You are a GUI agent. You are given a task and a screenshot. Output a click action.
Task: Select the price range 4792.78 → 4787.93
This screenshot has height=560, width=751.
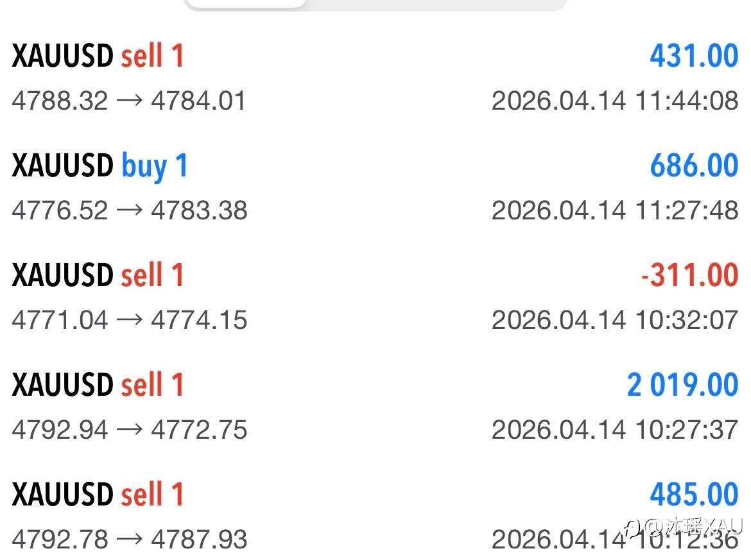(x=129, y=540)
